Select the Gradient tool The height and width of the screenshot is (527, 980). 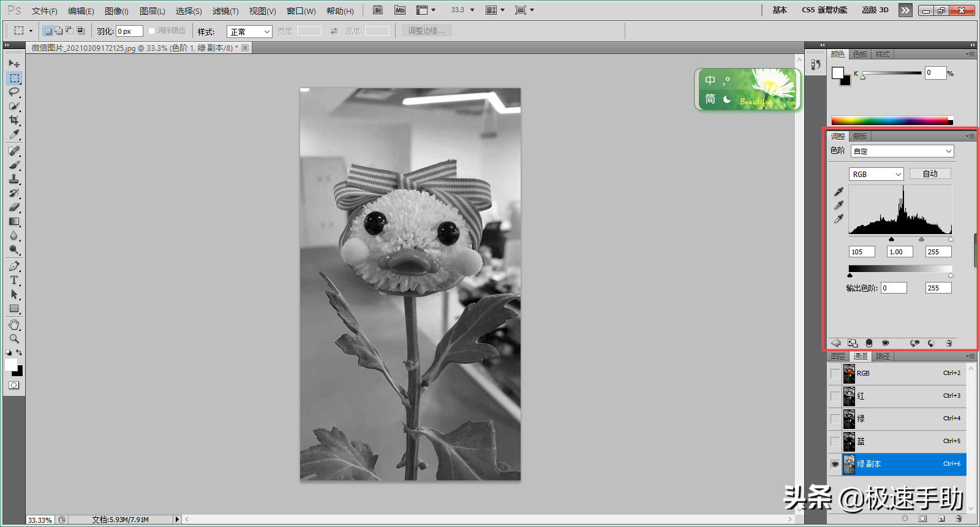tap(14, 221)
